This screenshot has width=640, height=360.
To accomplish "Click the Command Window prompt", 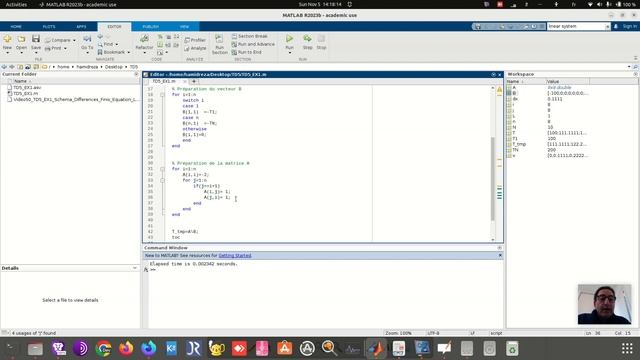I will [x=153, y=270].
